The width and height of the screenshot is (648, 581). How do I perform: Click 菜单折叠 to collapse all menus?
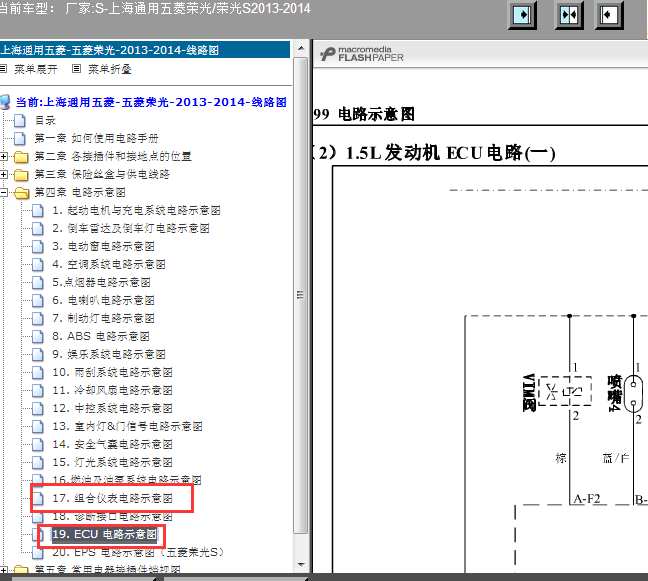[x=110, y=69]
